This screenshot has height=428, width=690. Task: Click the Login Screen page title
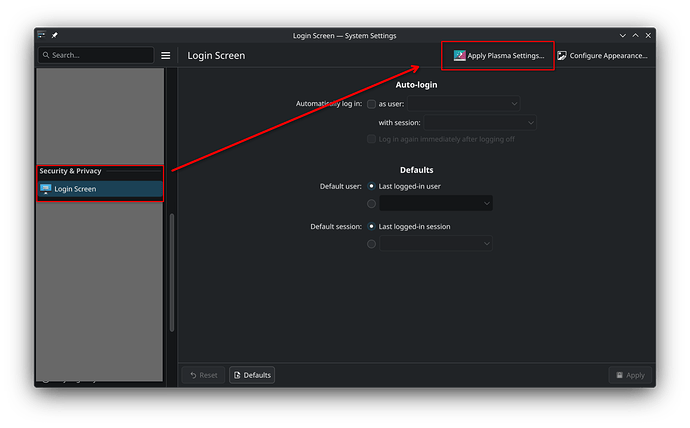(x=216, y=55)
